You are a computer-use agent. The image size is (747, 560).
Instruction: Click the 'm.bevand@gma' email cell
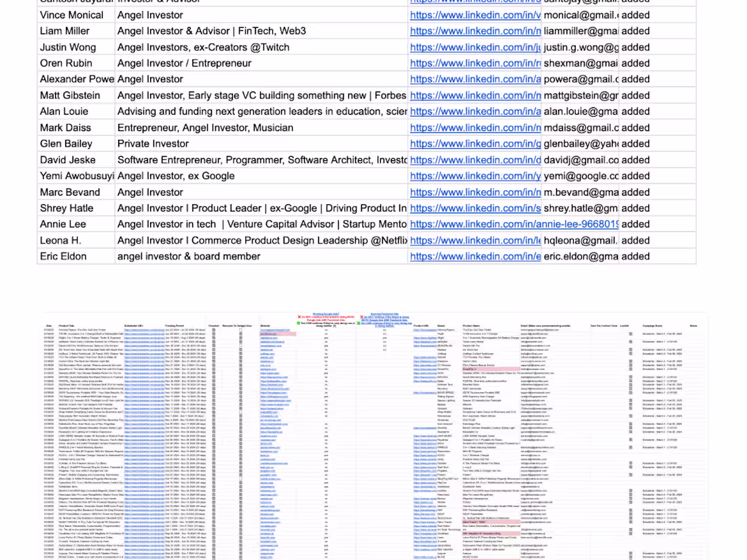click(x=580, y=192)
